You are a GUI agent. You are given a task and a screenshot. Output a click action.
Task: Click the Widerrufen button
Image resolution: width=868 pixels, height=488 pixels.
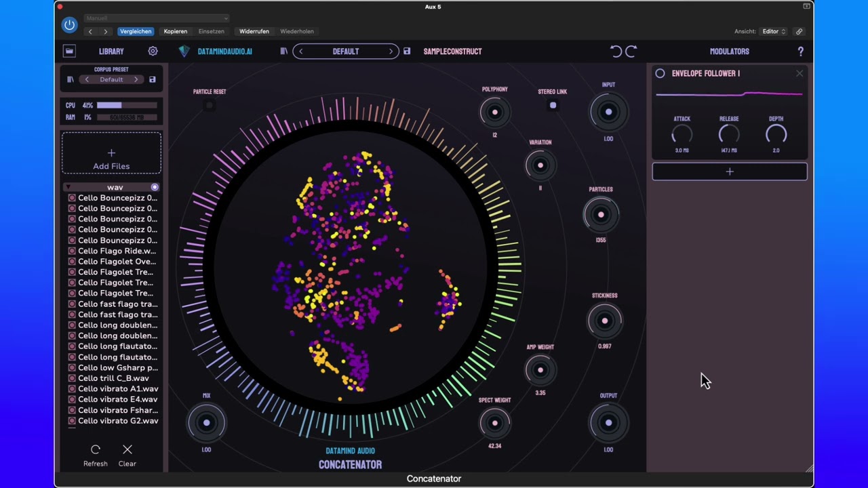[x=254, y=31]
